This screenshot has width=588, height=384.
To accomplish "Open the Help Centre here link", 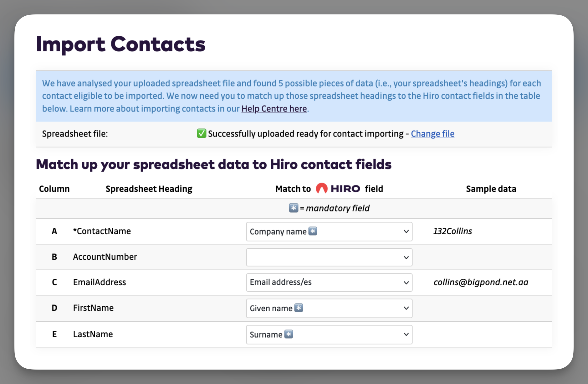I will 274,109.
